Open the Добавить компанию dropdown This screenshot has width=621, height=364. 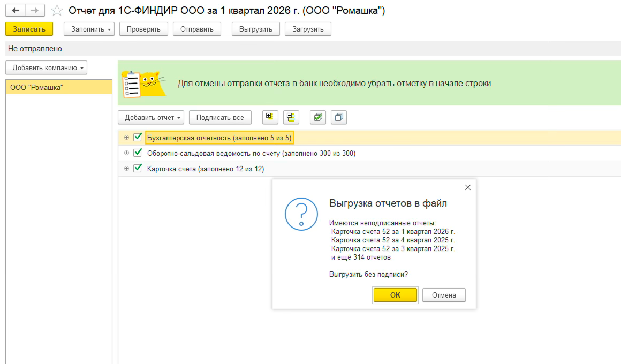pyautogui.click(x=47, y=68)
